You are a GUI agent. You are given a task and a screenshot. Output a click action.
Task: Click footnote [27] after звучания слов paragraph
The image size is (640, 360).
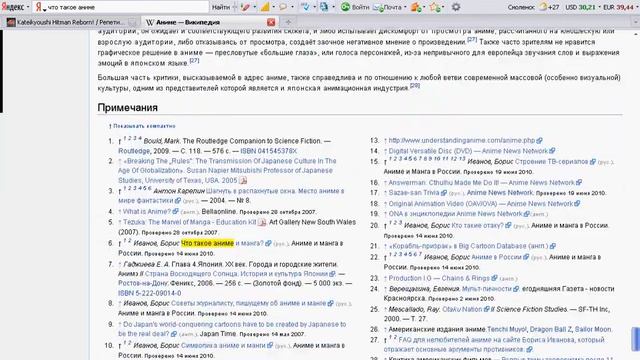pyautogui.click(x=195, y=60)
